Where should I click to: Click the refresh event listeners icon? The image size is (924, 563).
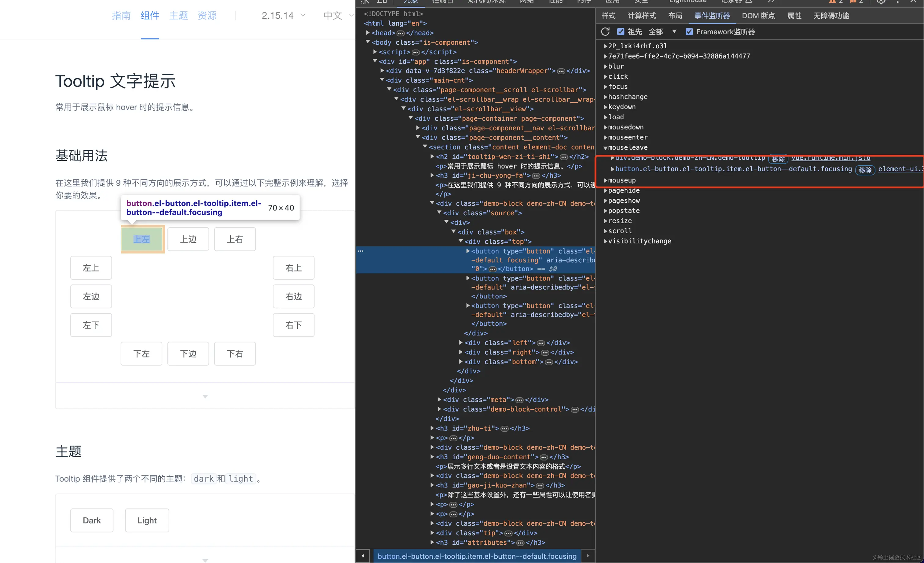point(605,31)
